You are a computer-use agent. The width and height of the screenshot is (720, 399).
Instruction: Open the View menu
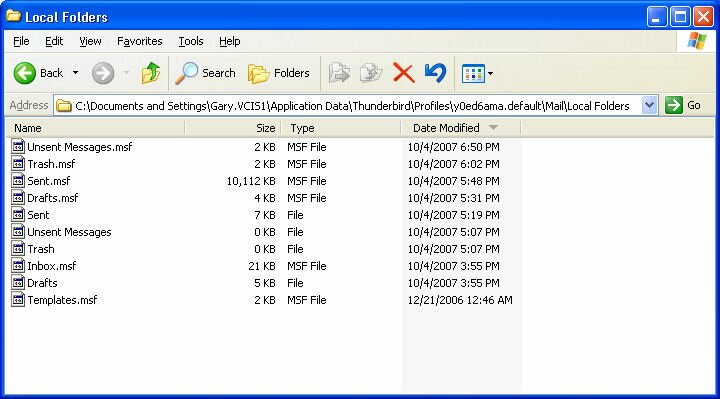pos(90,41)
